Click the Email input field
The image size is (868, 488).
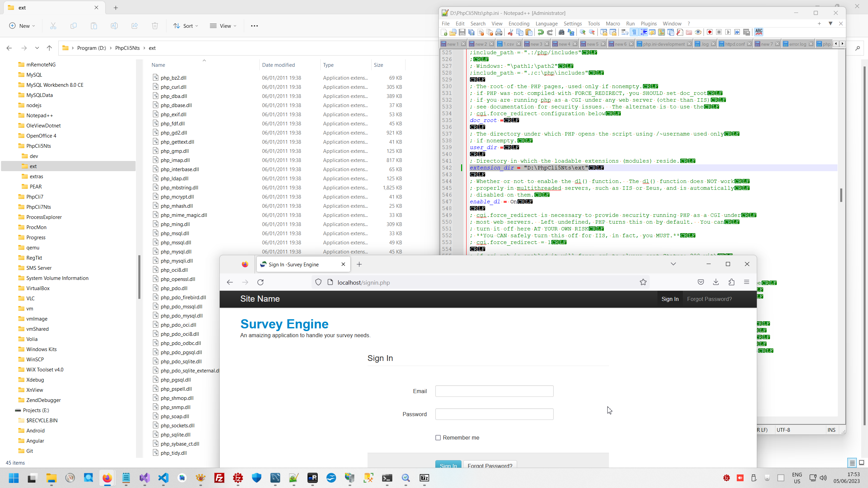tap(494, 391)
